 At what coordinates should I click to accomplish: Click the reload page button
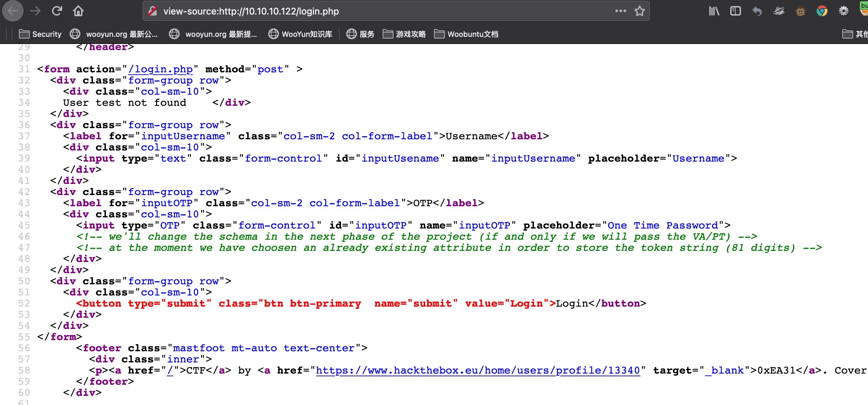(x=57, y=11)
